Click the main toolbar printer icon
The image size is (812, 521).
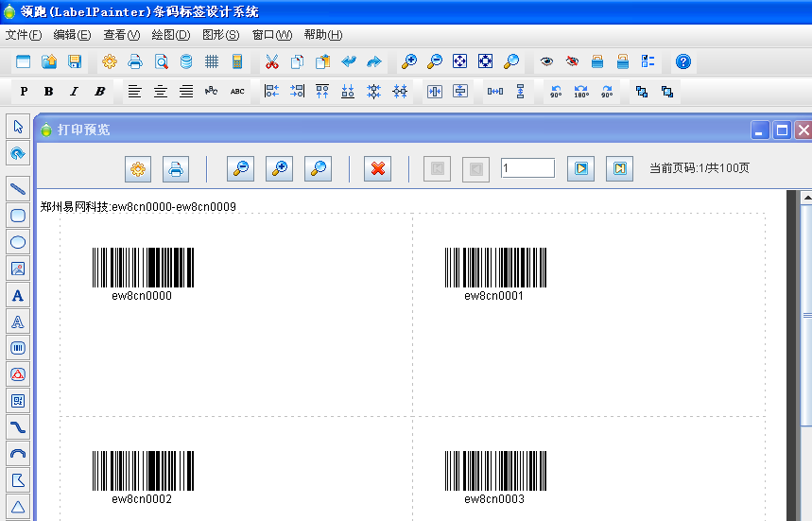(135, 61)
